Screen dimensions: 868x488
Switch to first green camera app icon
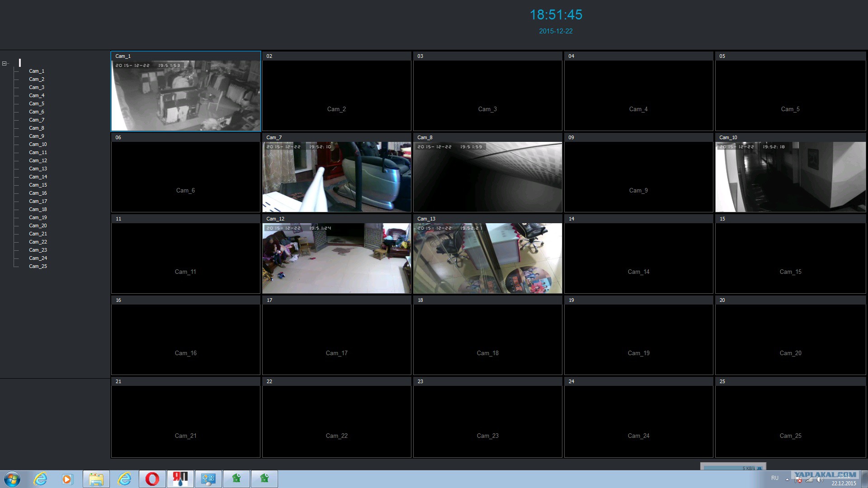click(x=236, y=479)
